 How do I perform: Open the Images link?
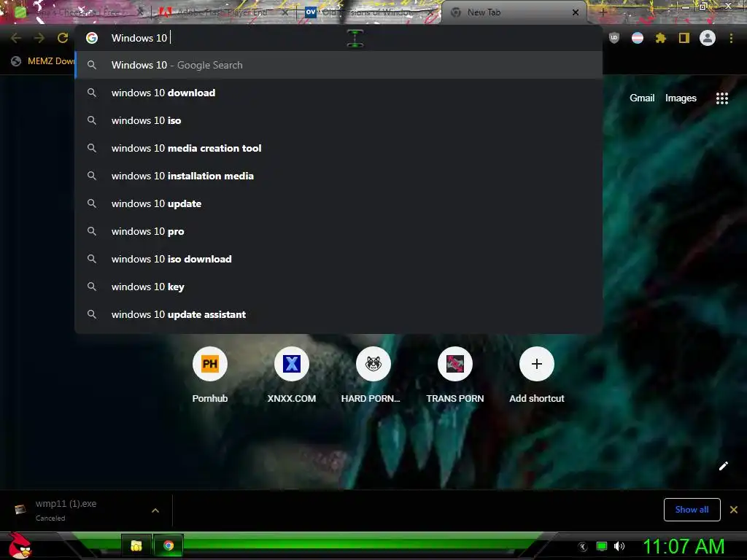(x=681, y=98)
